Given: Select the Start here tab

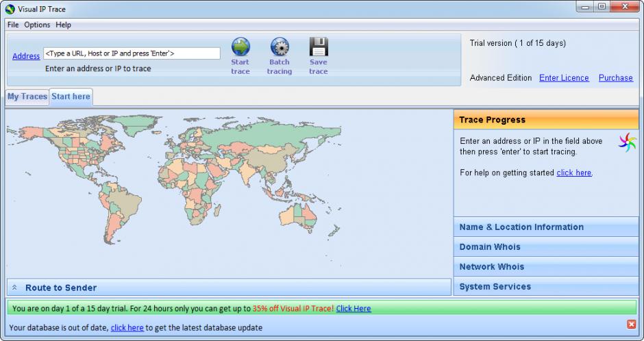Looking at the screenshot, I should [x=71, y=97].
